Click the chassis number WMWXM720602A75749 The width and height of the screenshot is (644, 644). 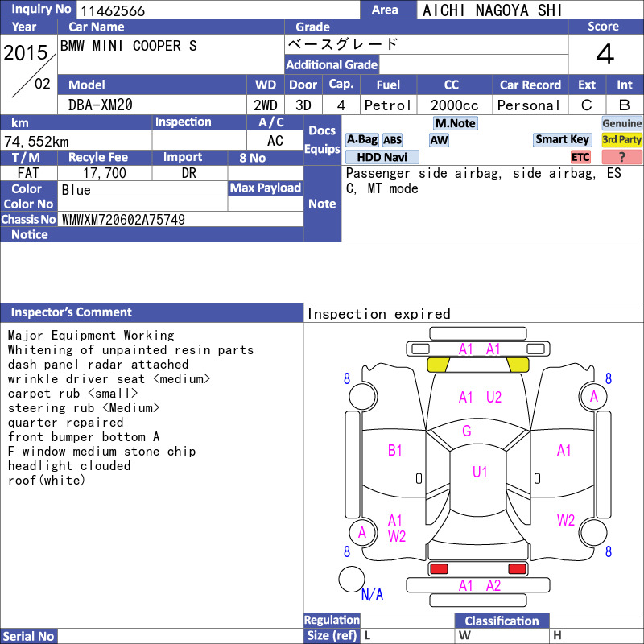click(x=123, y=220)
